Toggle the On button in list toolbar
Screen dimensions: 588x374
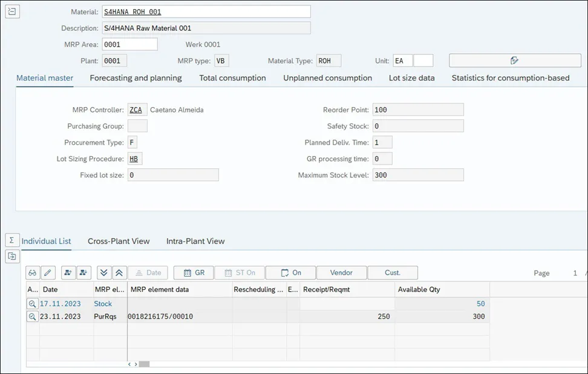tap(290, 273)
